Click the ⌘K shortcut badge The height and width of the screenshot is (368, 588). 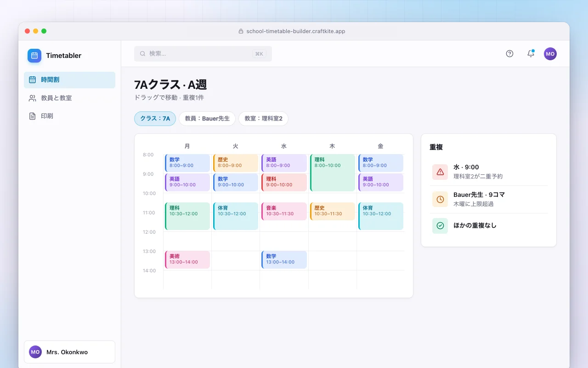[x=259, y=54]
